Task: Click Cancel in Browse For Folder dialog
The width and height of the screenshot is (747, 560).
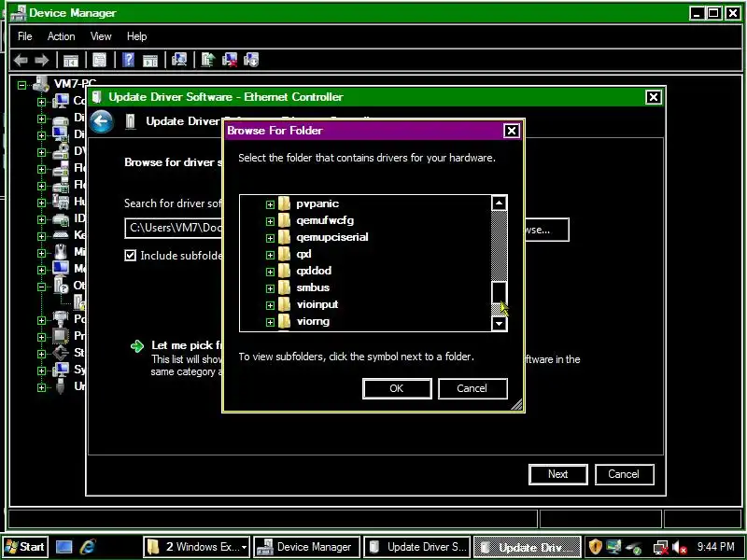Action: (472, 388)
